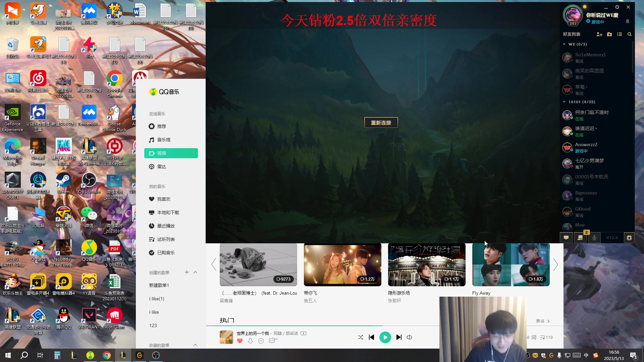Click the lyrics 词 icon near the play queue

coord(534,337)
